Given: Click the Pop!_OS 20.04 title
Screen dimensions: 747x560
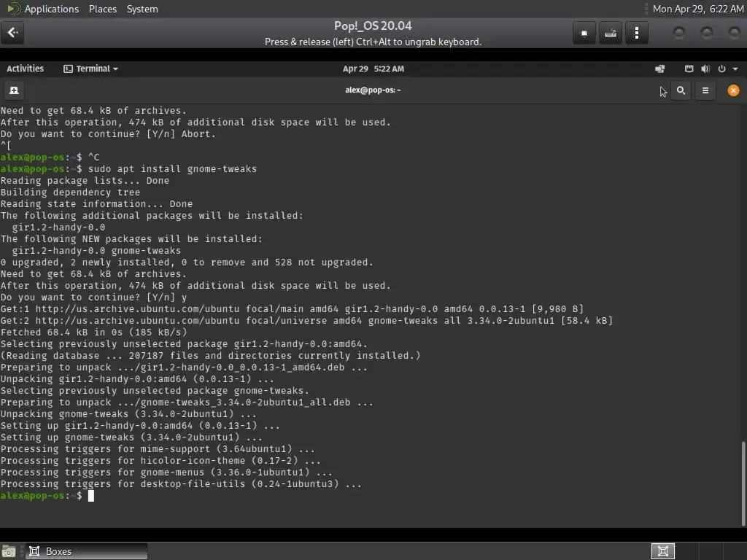Looking at the screenshot, I should coord(373,26).
